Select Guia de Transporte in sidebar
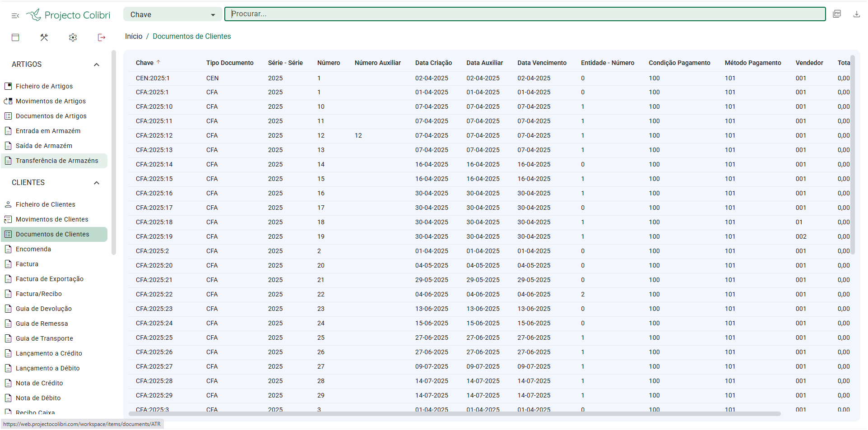Image resolution: width=868 pixels, height=430 pixels. (x=44, y=338)
